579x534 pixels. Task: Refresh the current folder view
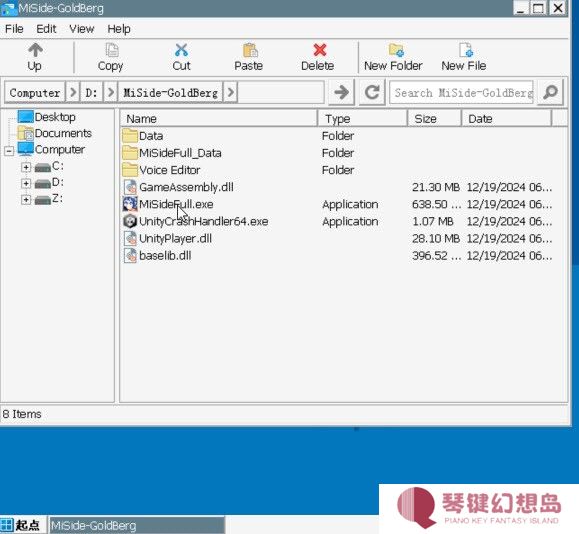[x=372, y=92]
